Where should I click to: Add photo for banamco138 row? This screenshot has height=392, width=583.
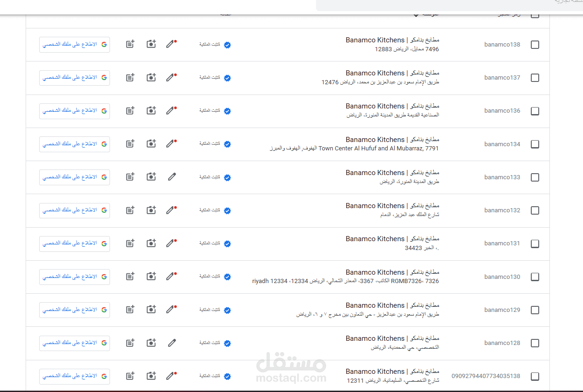pos(151,44)
